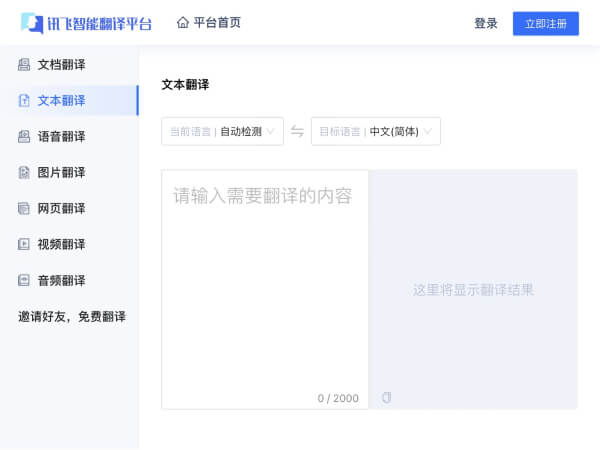
Task: Focus the 请输入需要翻译的内容 text area
Action: (x=265, y=280)
